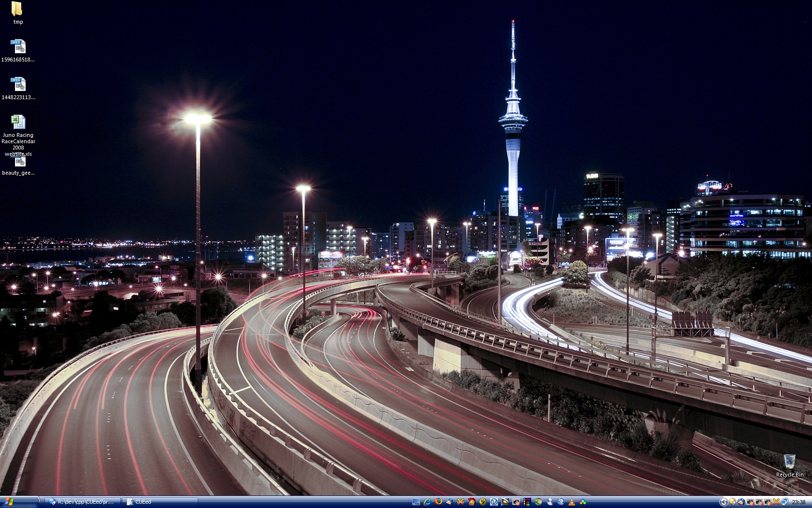The width and height of the screenshot is (812, 508).
Task: Launch Thunderbird from the quick launch bar
Action: 449,502
